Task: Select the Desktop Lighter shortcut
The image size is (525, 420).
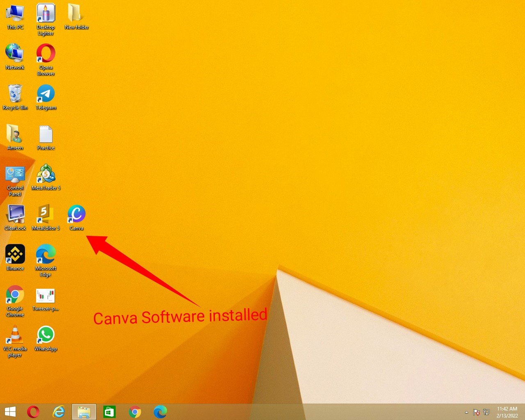Action: point(46,19)
